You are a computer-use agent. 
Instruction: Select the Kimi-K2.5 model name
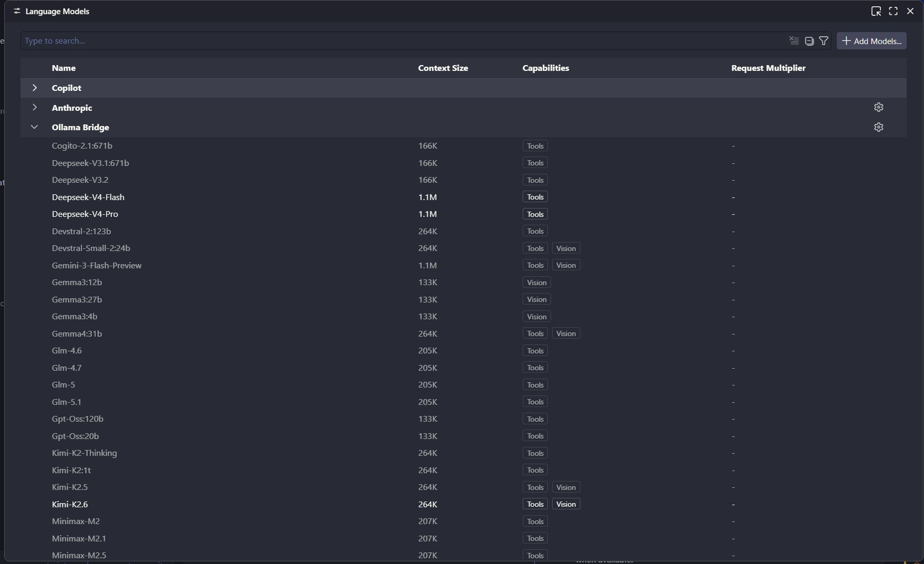tap(69, 487)
